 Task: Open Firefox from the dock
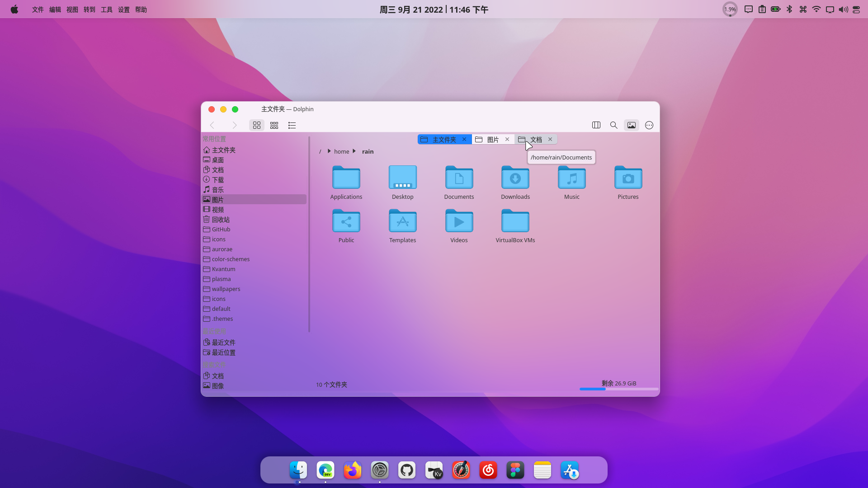click(353, 470)
